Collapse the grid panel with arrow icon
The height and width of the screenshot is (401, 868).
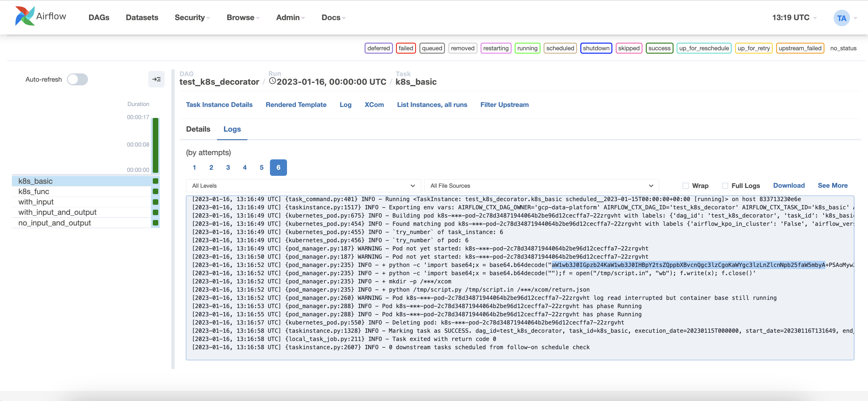point(156,79)
